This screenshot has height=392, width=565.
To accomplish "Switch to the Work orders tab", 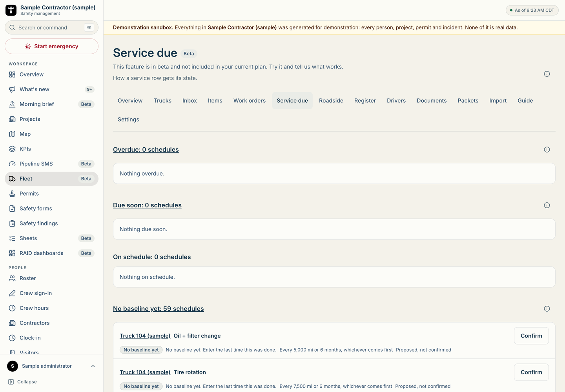I will (x=250, y=101).
